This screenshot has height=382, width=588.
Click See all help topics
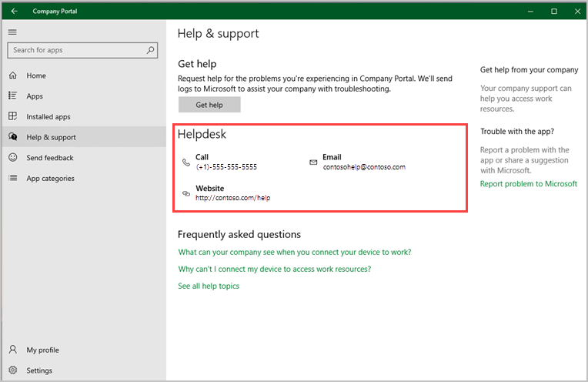(209, 286)
